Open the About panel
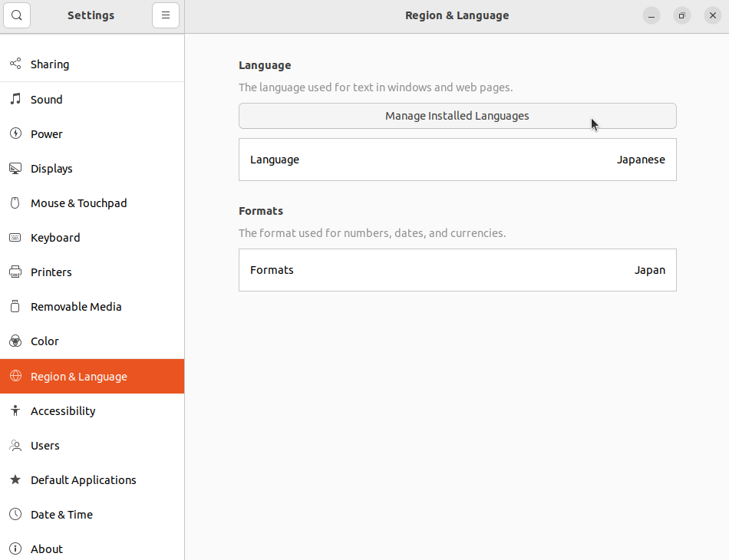The height and width of the screenshot is (560, 729). 47,549
